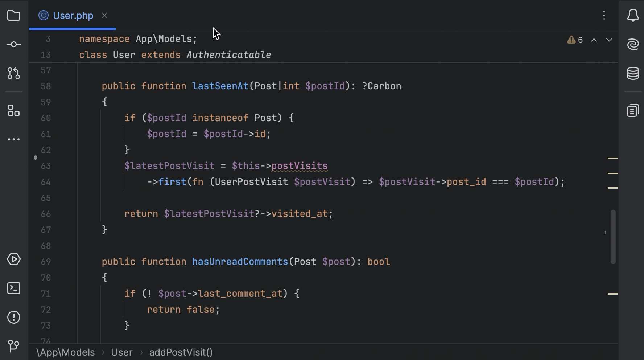Click 'visited_at' on line 66
Image resolution: width=644 pixels, height=360 pixels.
[300, 214]
